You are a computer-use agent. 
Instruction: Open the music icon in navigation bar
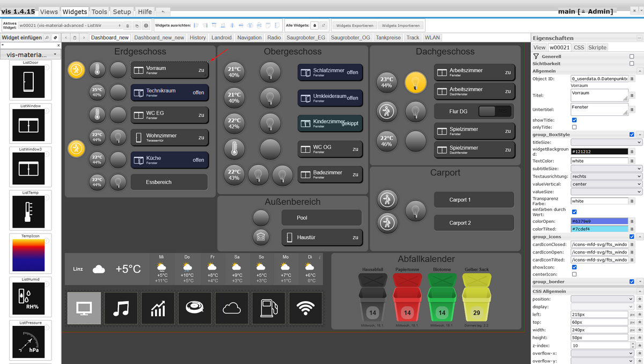point(121,308)
